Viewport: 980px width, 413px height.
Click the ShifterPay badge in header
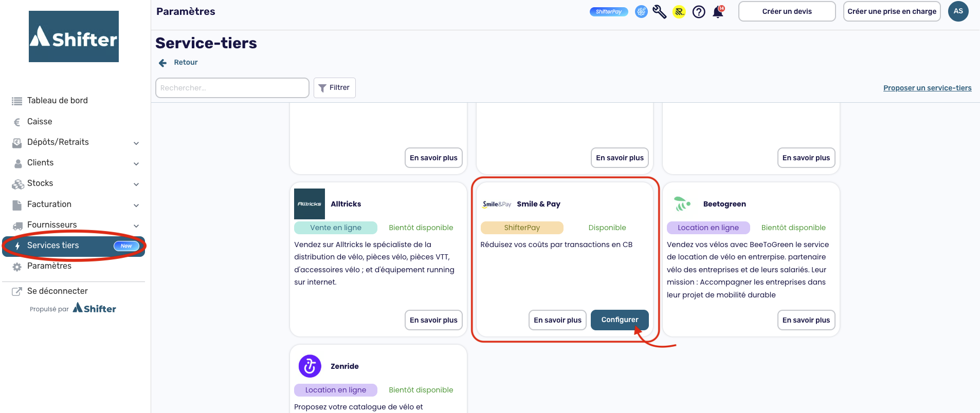coord(609,12)
